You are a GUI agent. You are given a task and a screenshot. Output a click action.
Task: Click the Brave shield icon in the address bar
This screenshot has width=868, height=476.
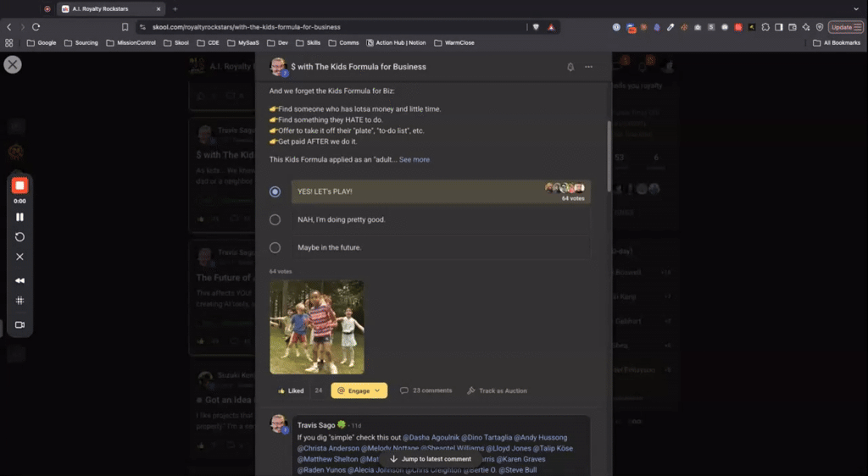click(536, 27)
